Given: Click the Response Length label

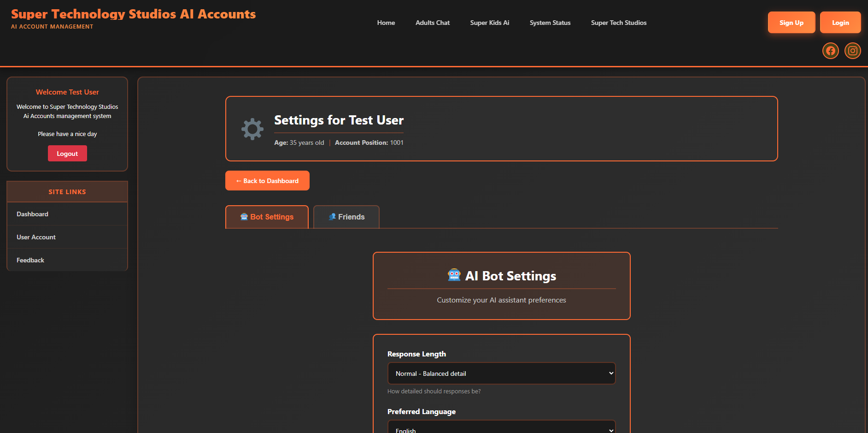Looking at the screenshot, I should [416, 354].
